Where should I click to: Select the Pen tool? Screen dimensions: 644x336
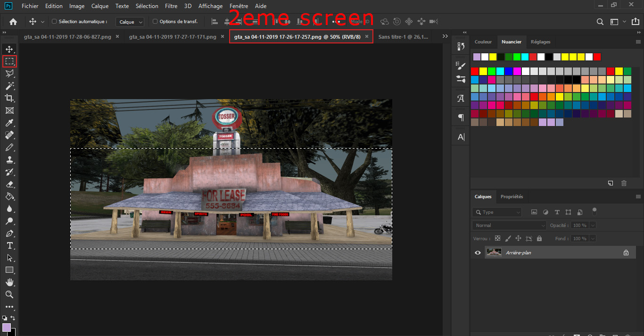pyautogui.click(x=9, y=233)
